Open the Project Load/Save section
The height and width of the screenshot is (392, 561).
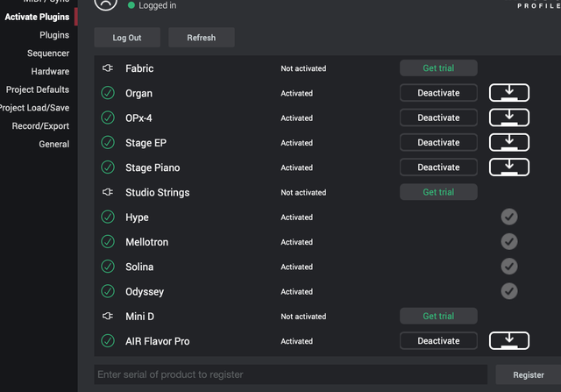tap(35, 108)
